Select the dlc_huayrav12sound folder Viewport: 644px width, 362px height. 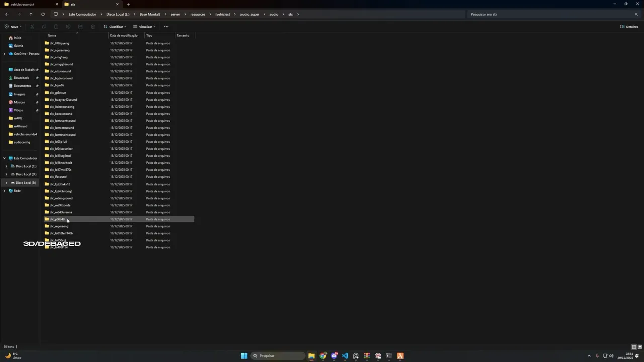[x=119, y=100]
